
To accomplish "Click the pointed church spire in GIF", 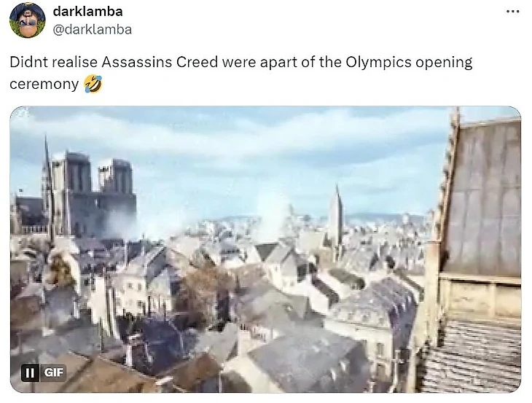I will click(x=337, y=217).
